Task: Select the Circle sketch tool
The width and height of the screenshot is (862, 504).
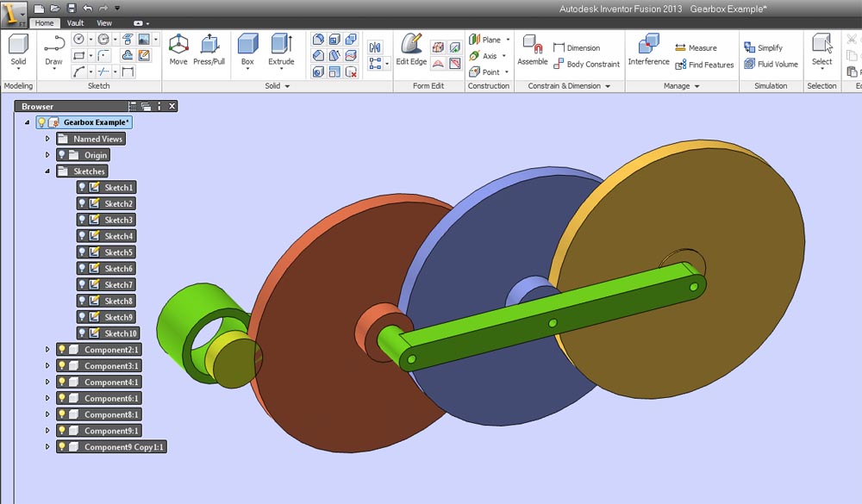Action: click(78, 39)
